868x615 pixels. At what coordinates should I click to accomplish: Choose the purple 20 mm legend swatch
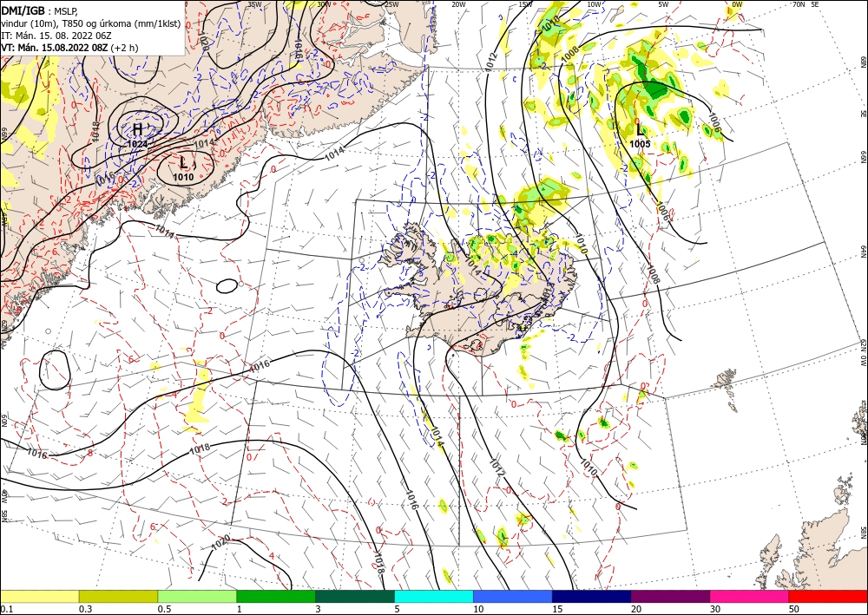click(x=670, y=596)
